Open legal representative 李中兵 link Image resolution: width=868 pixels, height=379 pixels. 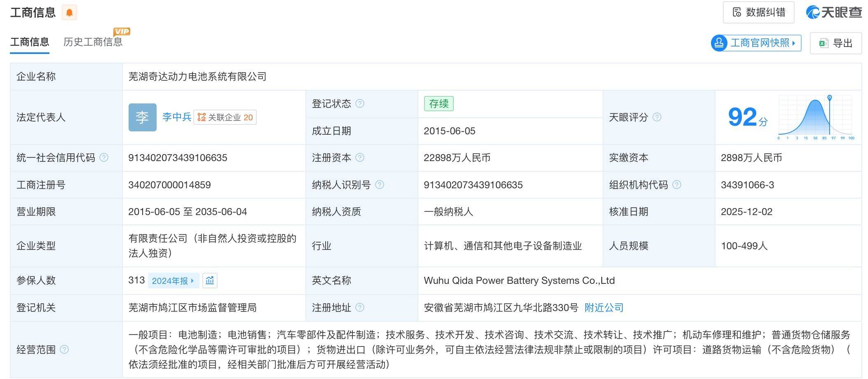click(177, 117)
